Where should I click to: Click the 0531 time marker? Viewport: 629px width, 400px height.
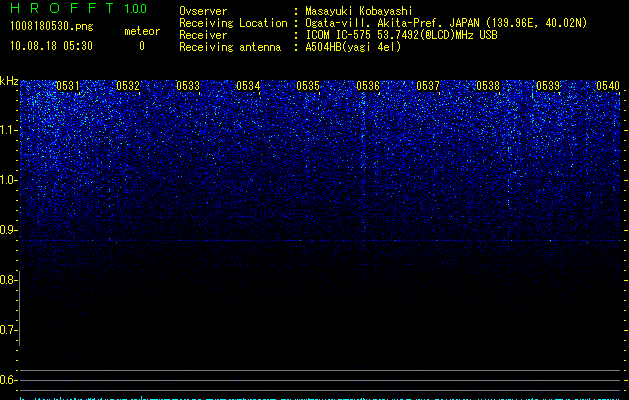(68, 86)
